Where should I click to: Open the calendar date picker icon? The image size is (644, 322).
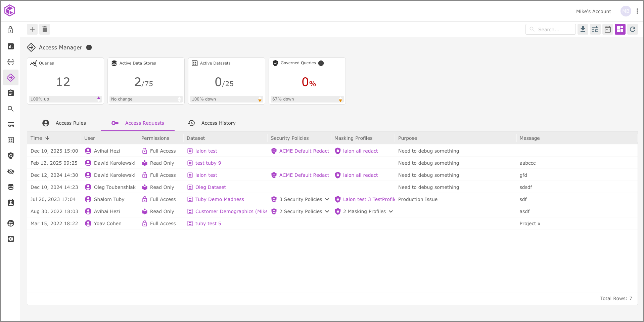(608, 29)
